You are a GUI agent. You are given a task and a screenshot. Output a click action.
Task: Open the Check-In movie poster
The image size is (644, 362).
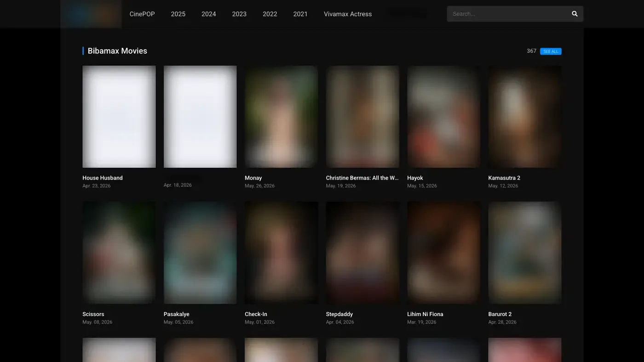coord(281,253)
